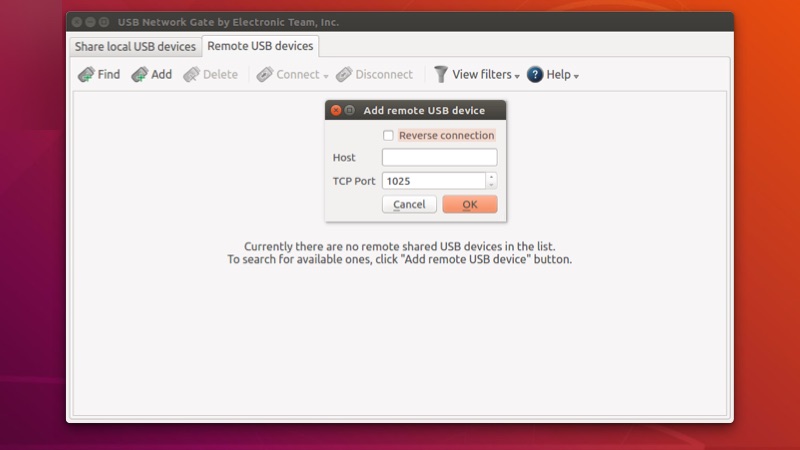Click the Disconnect toolbar icon
The width and height of the screenshot is (800, 450).
point(344,74)
